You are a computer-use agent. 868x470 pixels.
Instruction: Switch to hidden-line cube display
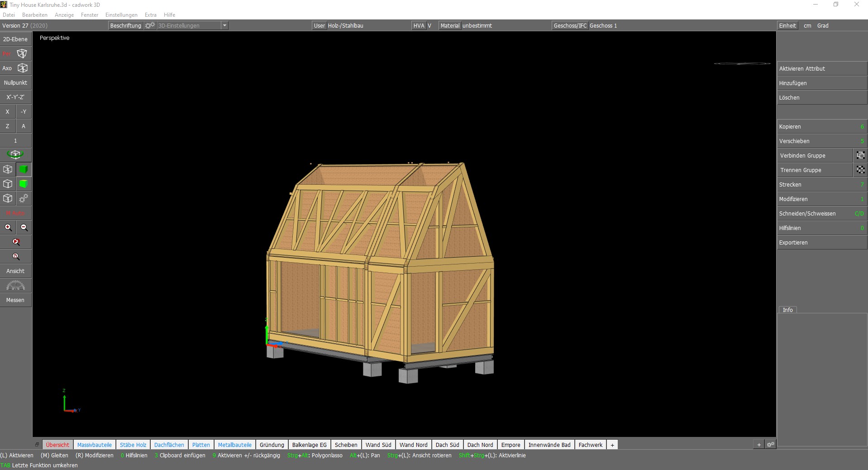8,184
